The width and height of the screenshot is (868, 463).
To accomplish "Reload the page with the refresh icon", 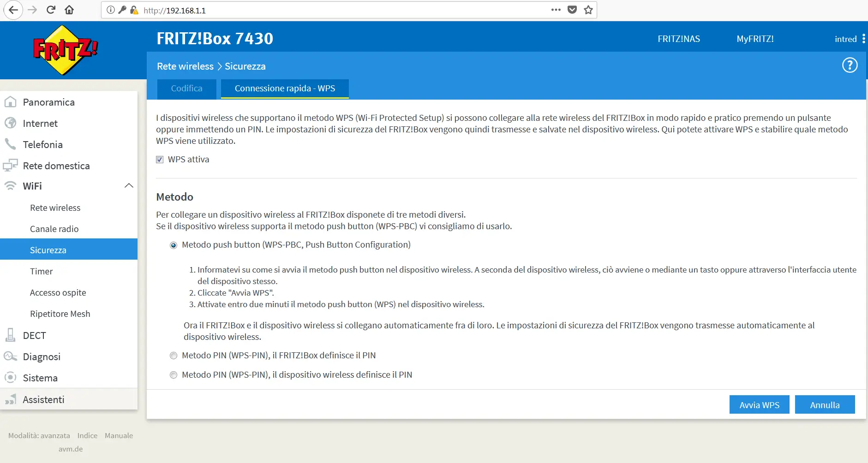I will (51, 10).
